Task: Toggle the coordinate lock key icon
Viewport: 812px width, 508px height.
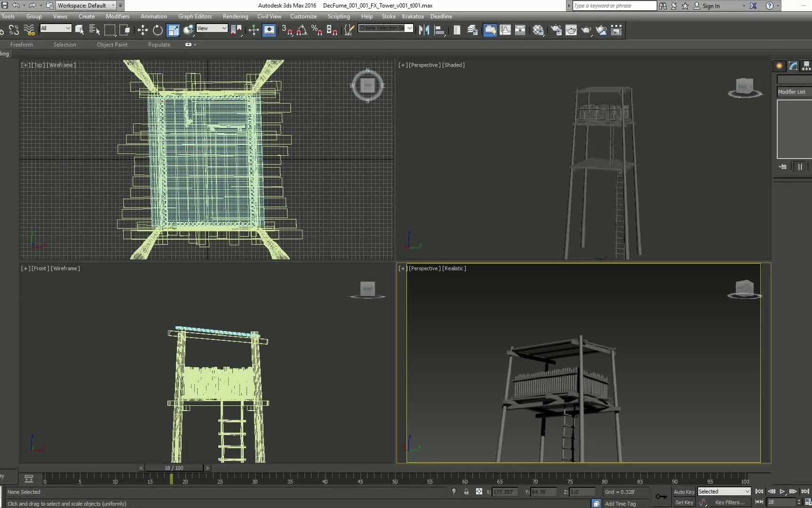Action: click(661, 497)
